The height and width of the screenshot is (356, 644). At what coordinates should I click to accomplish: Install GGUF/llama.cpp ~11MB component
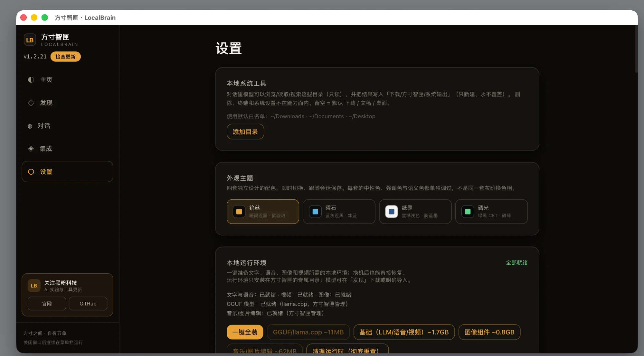308,332
